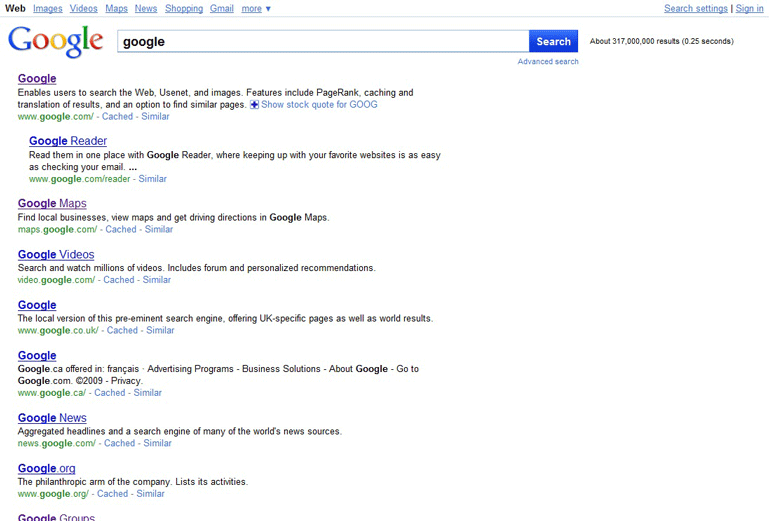Open Cached link for www.google.ca/
Screen dimensions: 769x521
(110, 392)
